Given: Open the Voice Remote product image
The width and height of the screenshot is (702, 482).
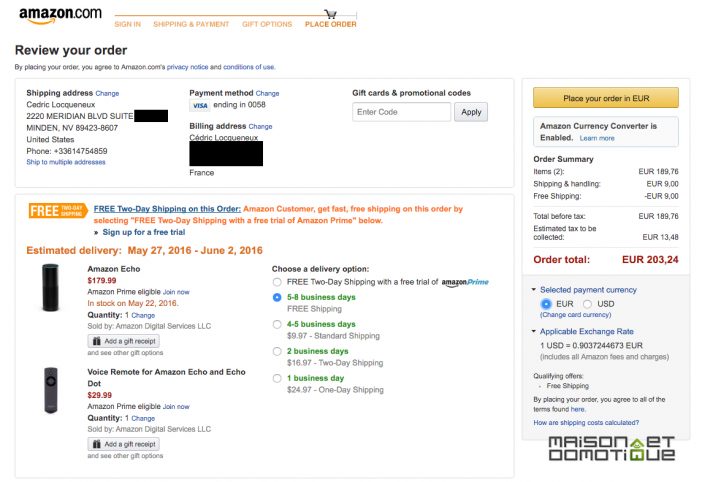Looking at the screenshot, I should pos(51,390).
